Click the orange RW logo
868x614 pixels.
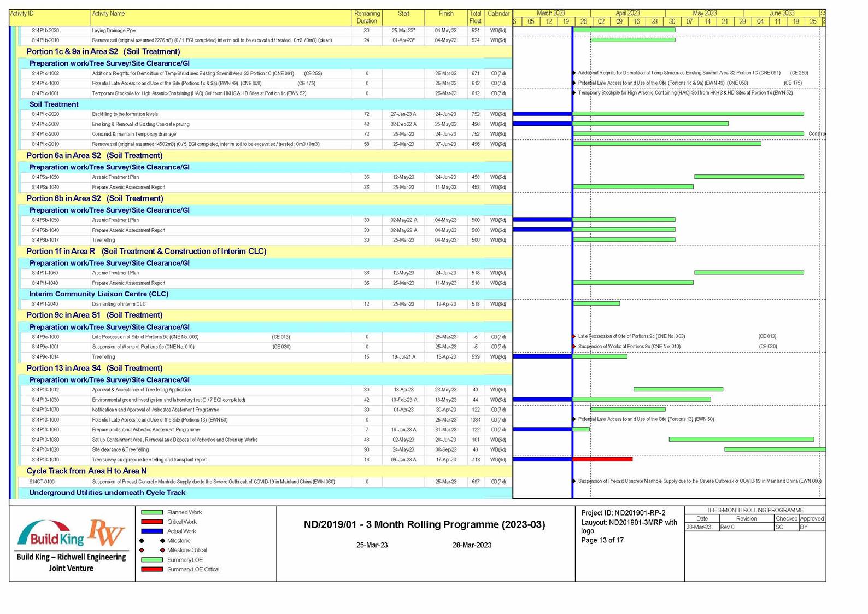coord(107,532)
